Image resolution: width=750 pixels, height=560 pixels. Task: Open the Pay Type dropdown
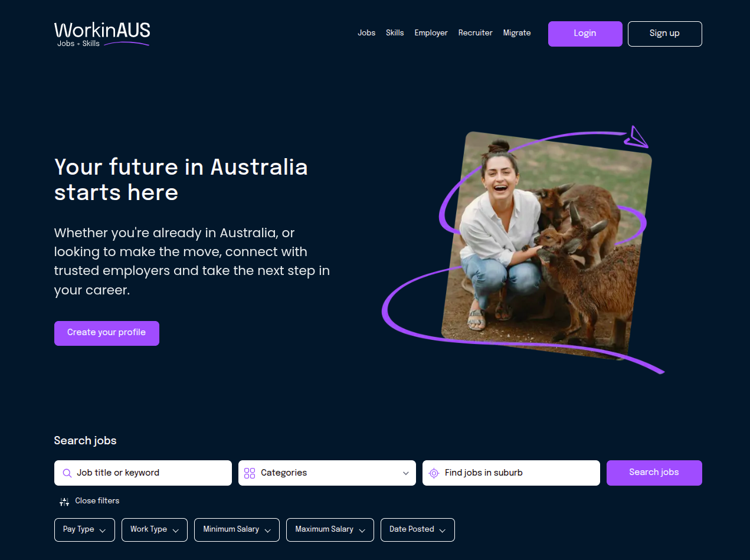pyautogui.click(x=84, y=529)
